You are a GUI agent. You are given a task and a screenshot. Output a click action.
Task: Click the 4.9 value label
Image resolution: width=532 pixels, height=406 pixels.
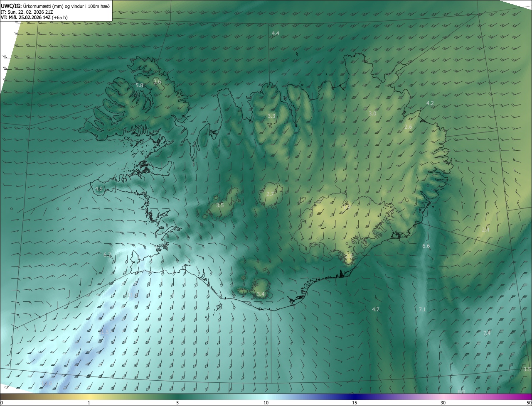99,188
